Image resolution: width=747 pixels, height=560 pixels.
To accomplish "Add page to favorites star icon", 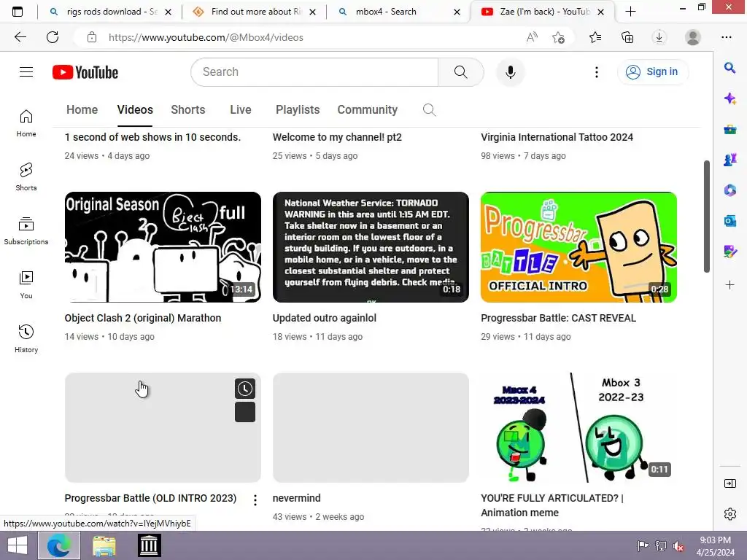I will pyautogui.click(x=558, y=37).
